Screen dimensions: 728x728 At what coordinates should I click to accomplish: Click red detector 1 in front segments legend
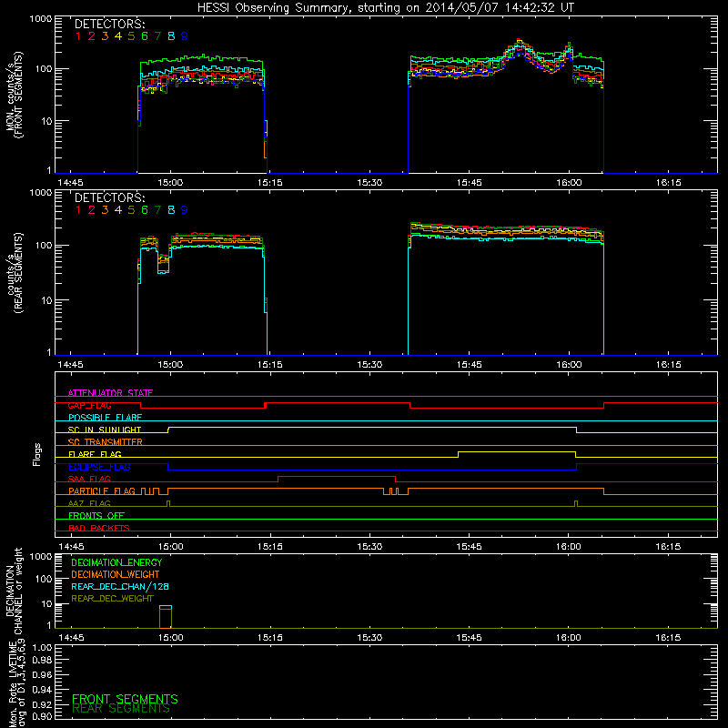click(x=78, y=36)
